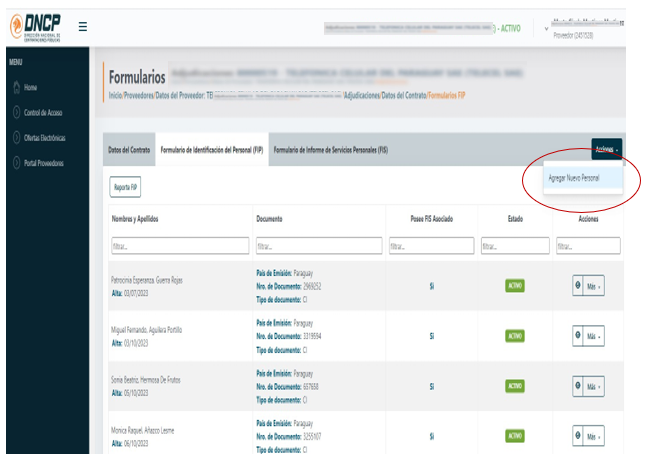This screenshot has width=646, height=464.
Task: Click name Sonia Beatriz Hermosa De Frutos
Action: (145, 380)
